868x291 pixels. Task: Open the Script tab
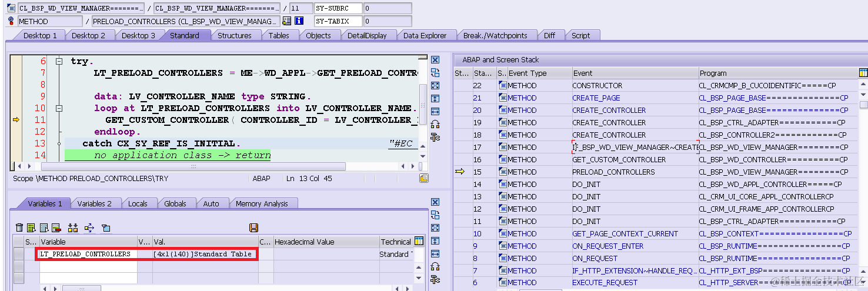pyautogui.click(x=580, y=35)
